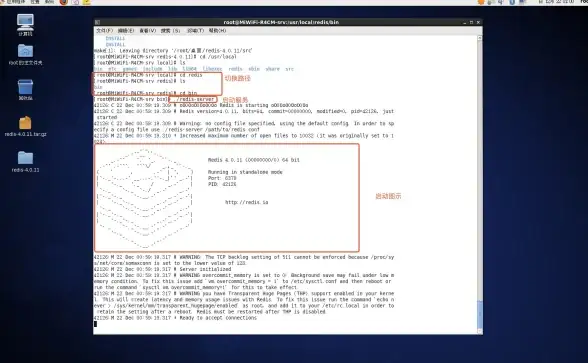588x363 pixels.
Task: Click the orange update notification tray icon
Action: pyautogui.click(x=481, y=2)
